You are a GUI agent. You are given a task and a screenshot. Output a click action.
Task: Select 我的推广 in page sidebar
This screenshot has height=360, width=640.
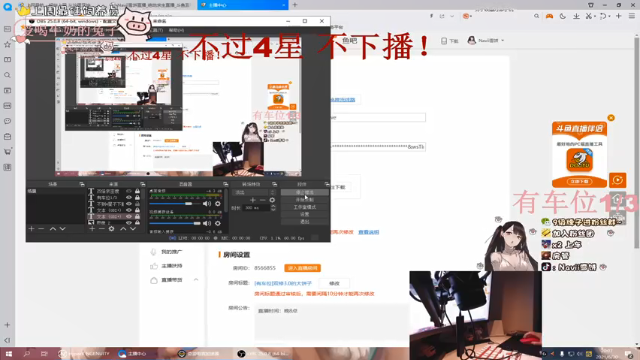(172, 252)
